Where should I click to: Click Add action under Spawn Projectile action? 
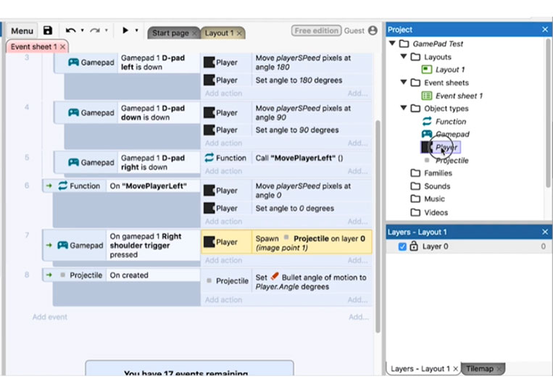(x=224, y=260)
